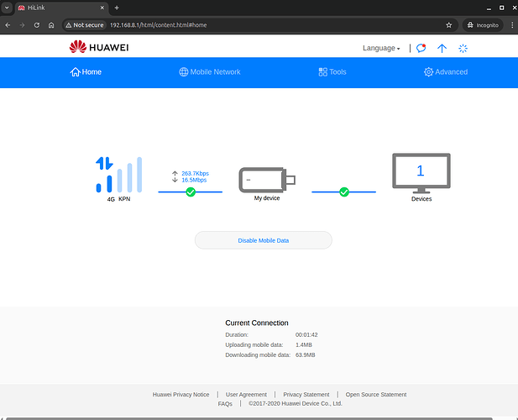This screenshot has height=420, width=518.
Task: Disable Mobile Data
Action: point(263,240)
